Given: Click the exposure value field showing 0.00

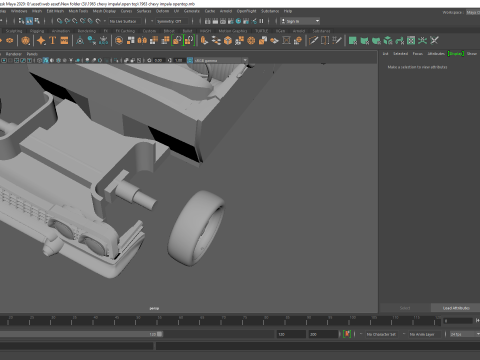Looking at the screenshot, I should tap(158, 60).
